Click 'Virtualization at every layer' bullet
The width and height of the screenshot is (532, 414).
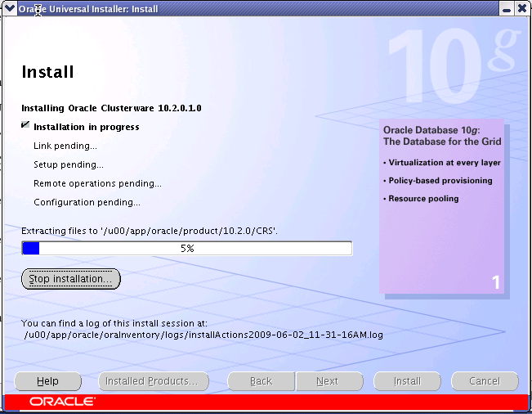click(x=442, y=163)
